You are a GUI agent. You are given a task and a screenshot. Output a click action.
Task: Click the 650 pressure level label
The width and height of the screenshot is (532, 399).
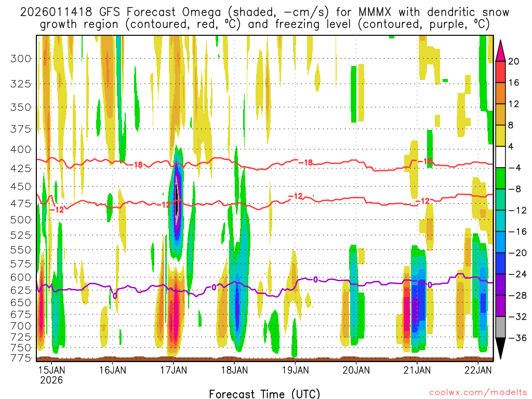21,302
